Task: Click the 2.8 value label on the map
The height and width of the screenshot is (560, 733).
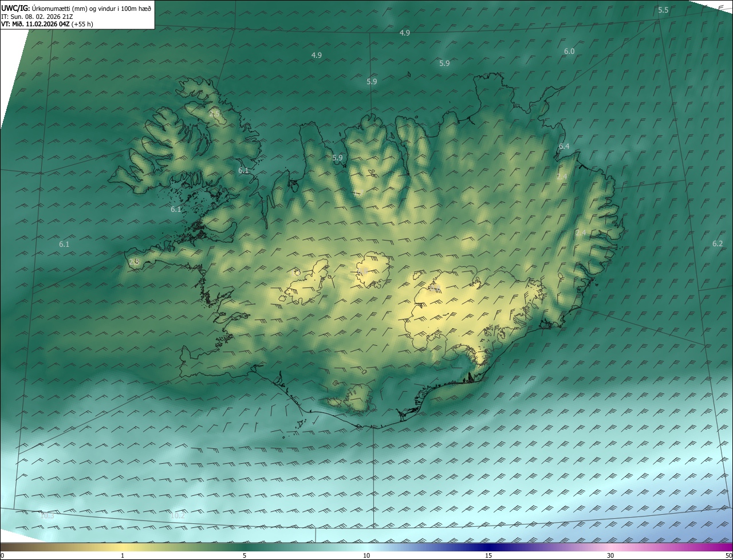Action: [x=134, y=262]
